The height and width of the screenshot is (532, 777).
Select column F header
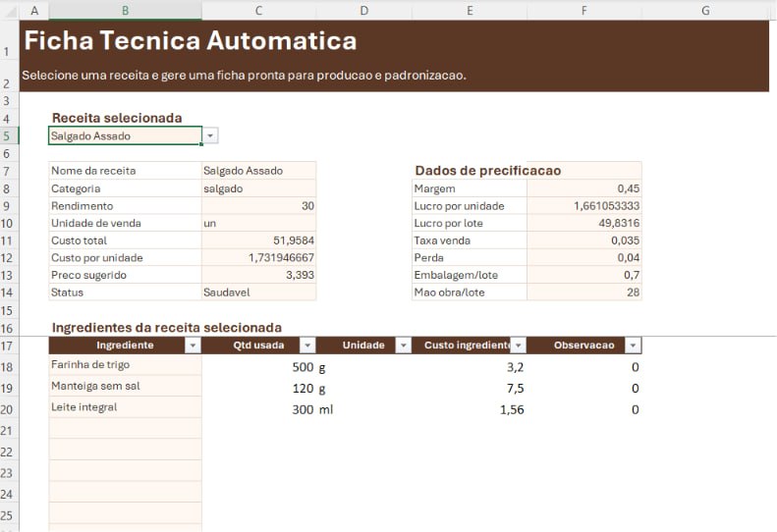(x=584, y=11)
